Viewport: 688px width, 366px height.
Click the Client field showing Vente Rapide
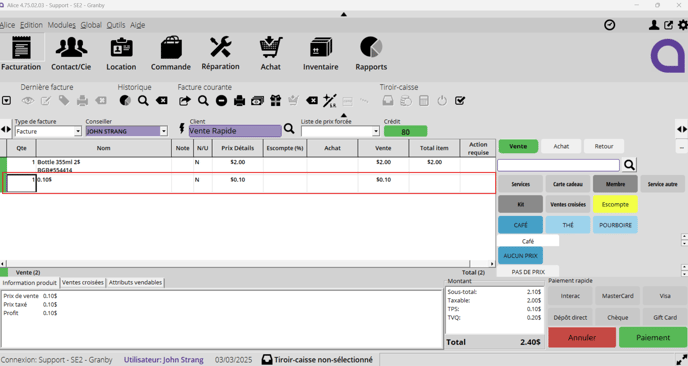(x=235, y=131)
